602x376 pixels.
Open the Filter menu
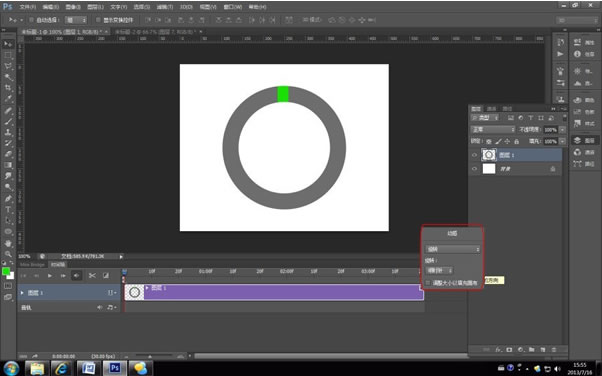tap(165, 7)
